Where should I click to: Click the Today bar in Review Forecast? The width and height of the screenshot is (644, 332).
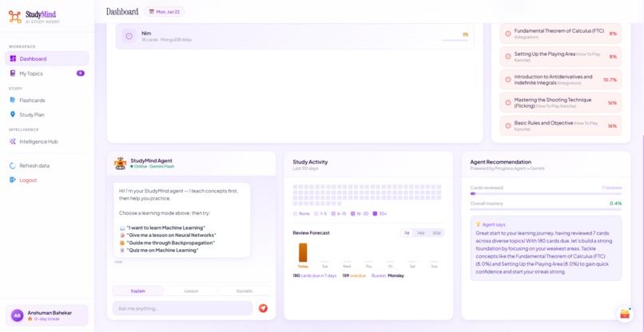point(303,252)
